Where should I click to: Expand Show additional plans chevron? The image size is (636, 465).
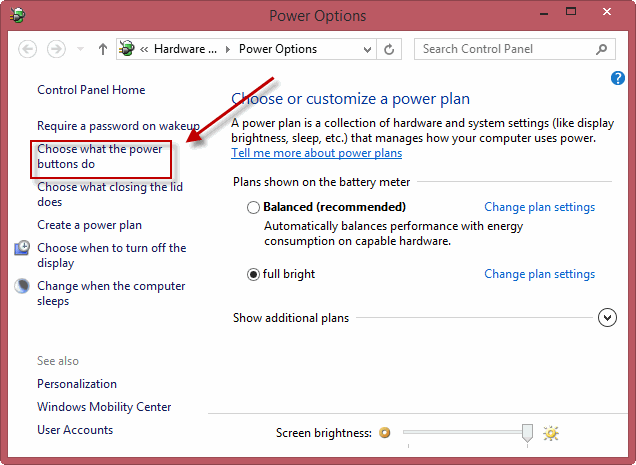[607, 317]
